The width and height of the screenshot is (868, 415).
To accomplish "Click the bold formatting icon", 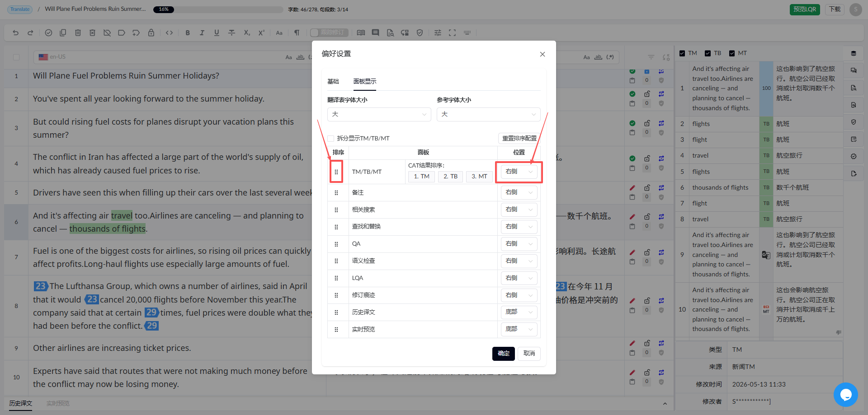I will click(188, 33).
